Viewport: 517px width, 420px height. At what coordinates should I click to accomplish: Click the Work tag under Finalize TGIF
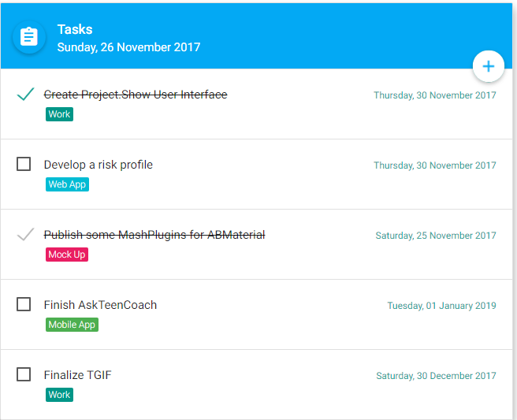pyautogui.click(x=59, y=395)
